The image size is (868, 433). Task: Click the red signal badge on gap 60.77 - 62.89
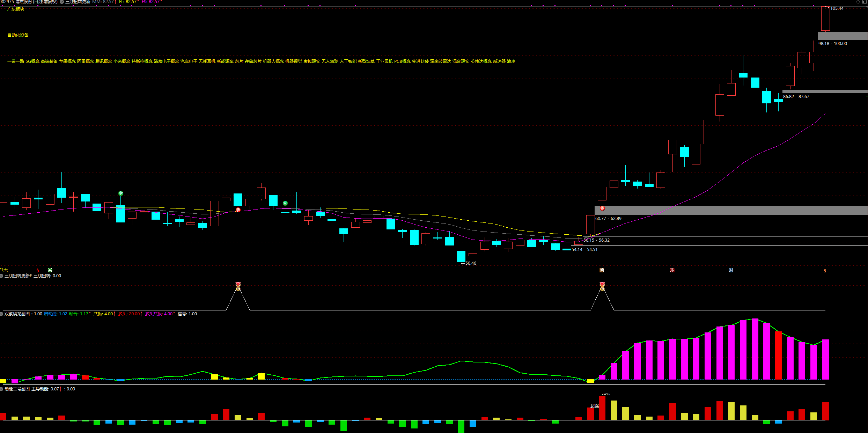coord(602,208)
